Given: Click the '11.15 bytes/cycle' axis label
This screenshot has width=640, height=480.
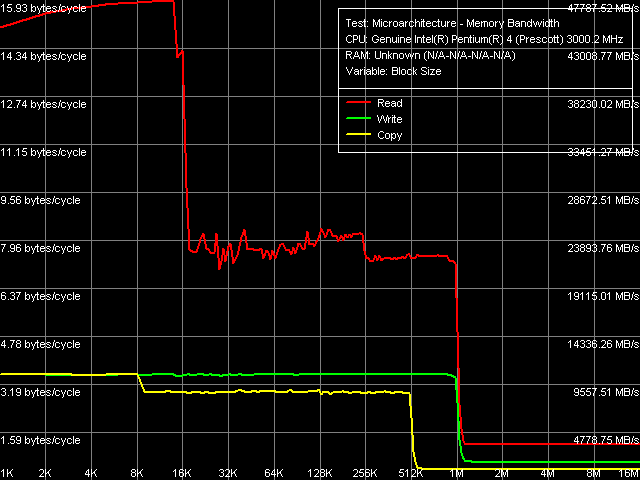Looking at the screenshot, I should 43,152.
